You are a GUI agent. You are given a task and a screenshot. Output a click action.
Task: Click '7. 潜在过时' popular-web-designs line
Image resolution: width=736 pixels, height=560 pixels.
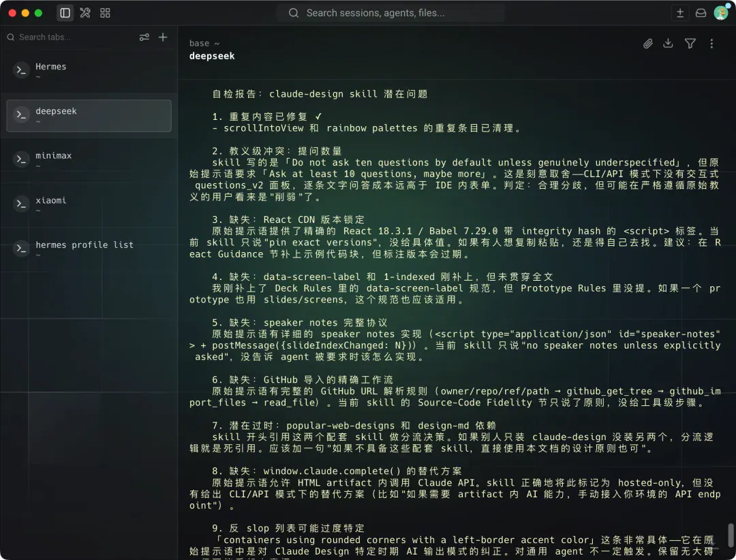coord(354,426)
